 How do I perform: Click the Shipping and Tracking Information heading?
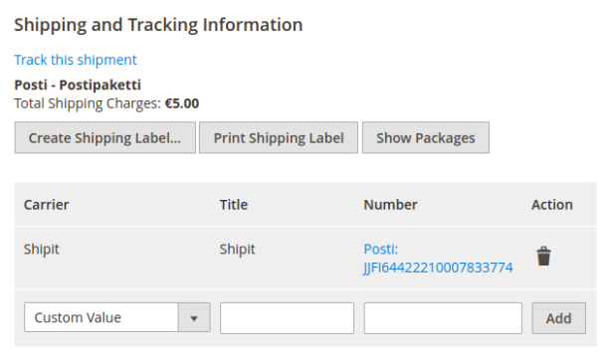[x=158, y=25]
